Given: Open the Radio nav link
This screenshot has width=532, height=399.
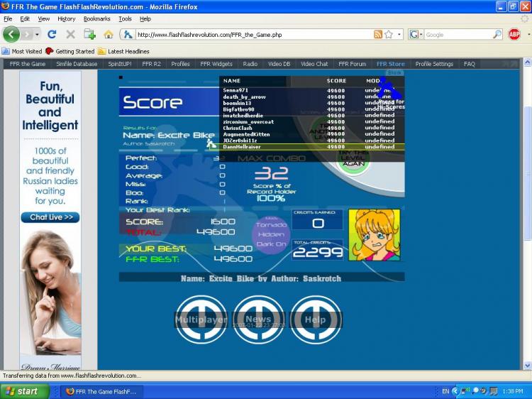Looking at the screenshot, I should (250, 64).
